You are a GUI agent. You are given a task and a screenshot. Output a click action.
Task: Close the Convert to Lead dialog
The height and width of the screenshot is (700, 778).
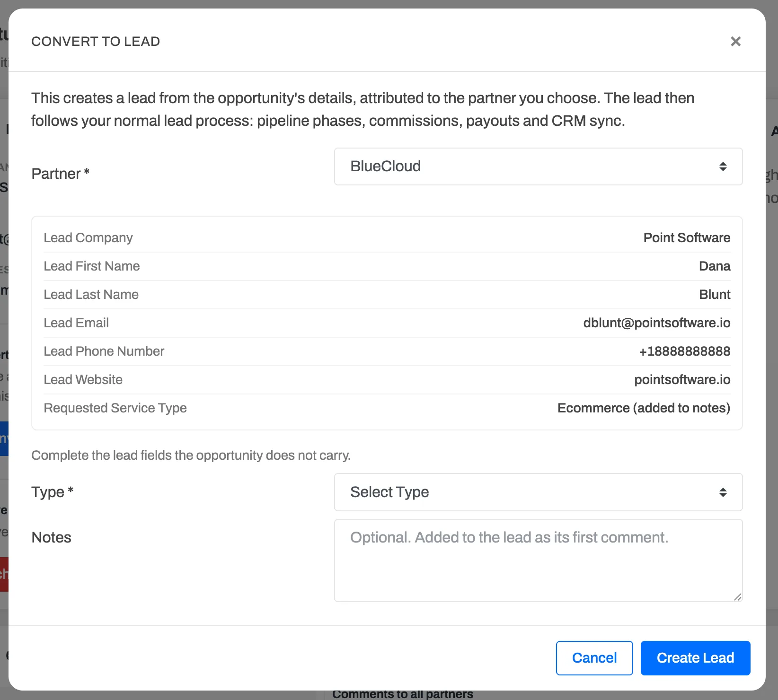pyautogui.click(x=735, y=42)
